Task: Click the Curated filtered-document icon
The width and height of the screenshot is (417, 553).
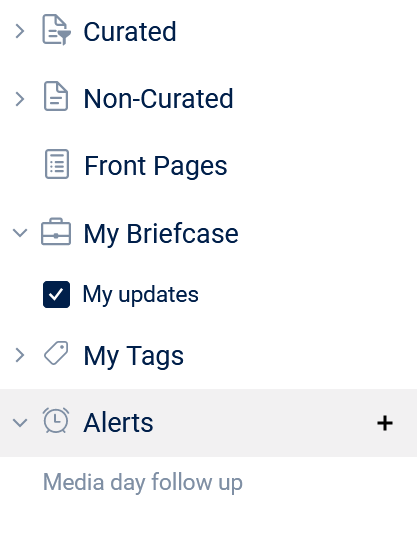Action: (x=56, y=30)
